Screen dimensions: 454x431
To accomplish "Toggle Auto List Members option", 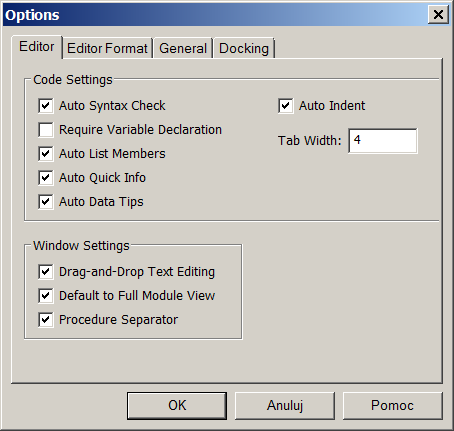I will coord(46,154).
